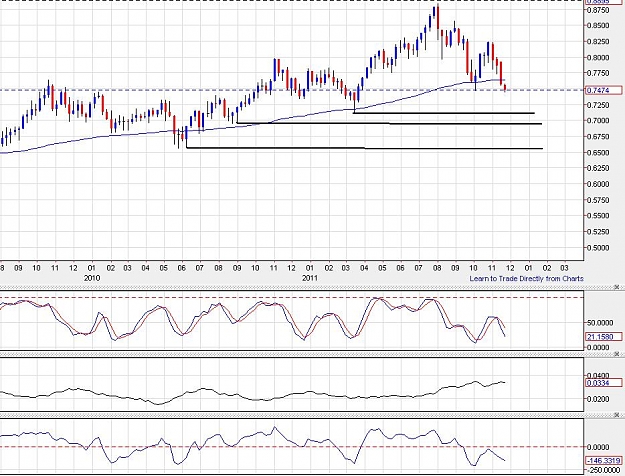
Task: Click the 0.5000 price axis label
Action: point(599,248)
